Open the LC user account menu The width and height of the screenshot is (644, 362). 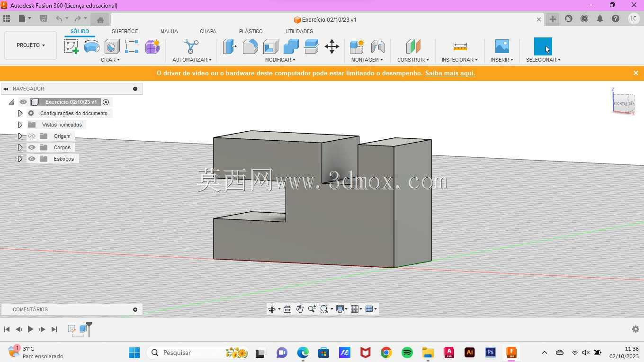[x=634, y=19]
